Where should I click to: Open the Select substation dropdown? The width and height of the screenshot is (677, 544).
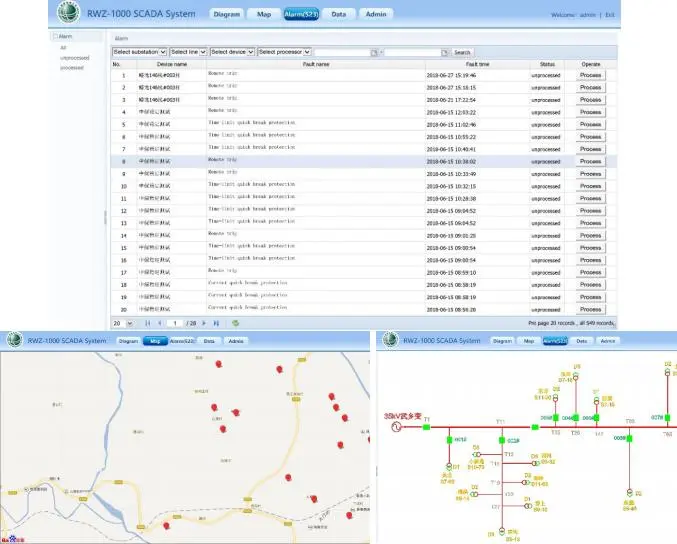click(x=139, y=52)
